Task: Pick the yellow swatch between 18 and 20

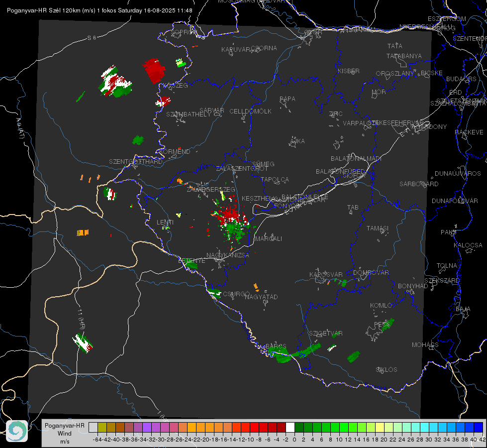Action: [x=380, y=427]
